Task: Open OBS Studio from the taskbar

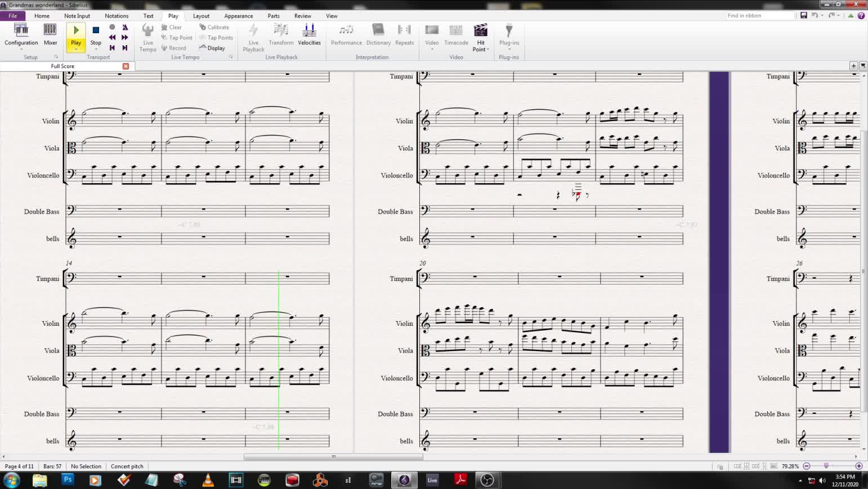Action: pyautogui.click(x=487, y=480)
